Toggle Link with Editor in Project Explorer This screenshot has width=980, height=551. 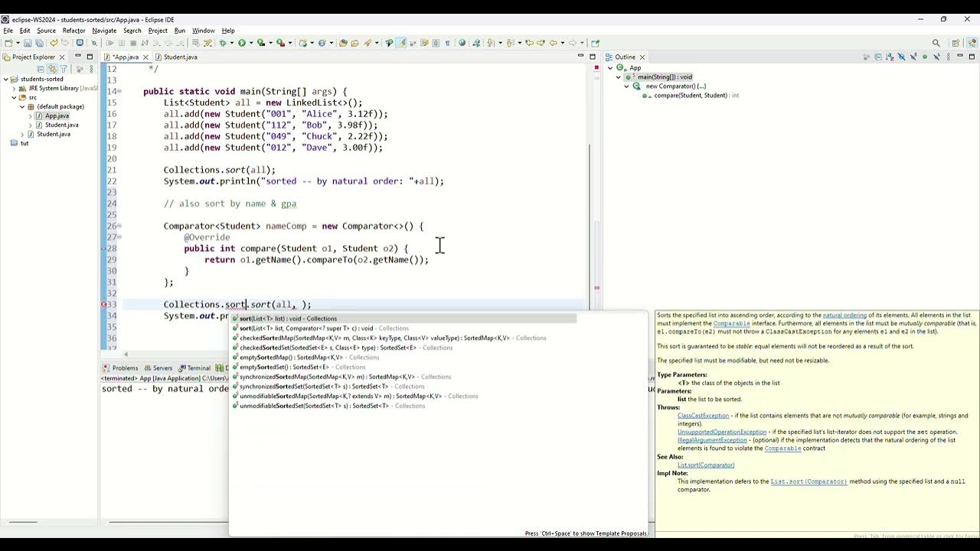pos(53,69)
